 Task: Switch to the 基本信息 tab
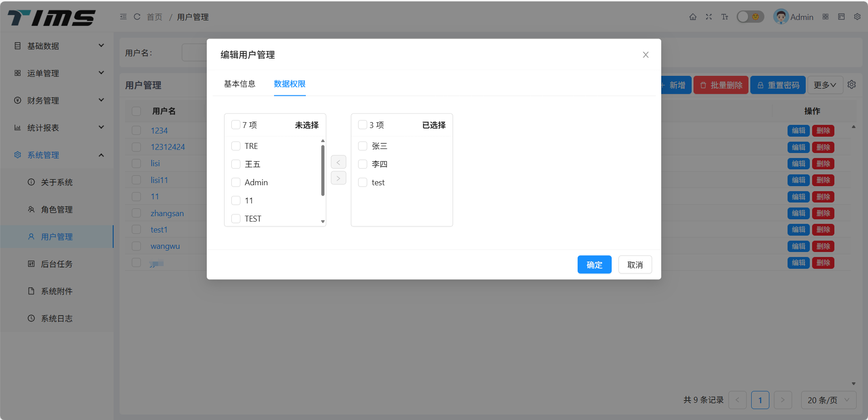239,84
